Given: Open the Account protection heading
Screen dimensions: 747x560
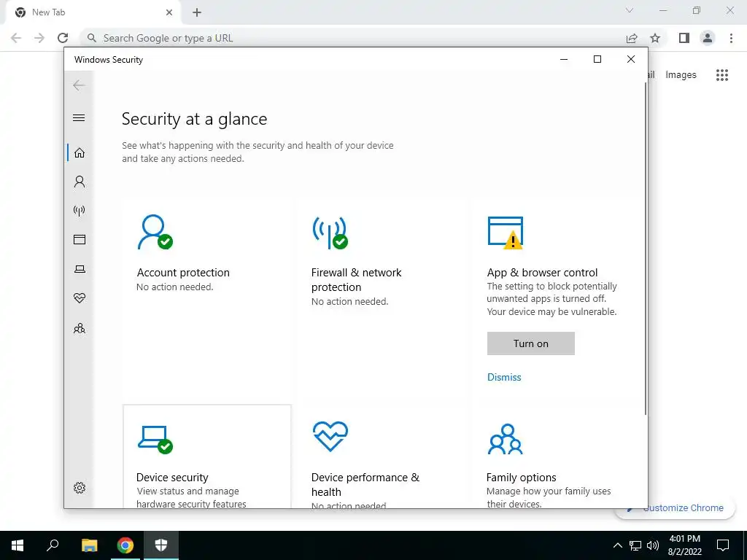Looking at the screenshot, I should coord(183,273).
